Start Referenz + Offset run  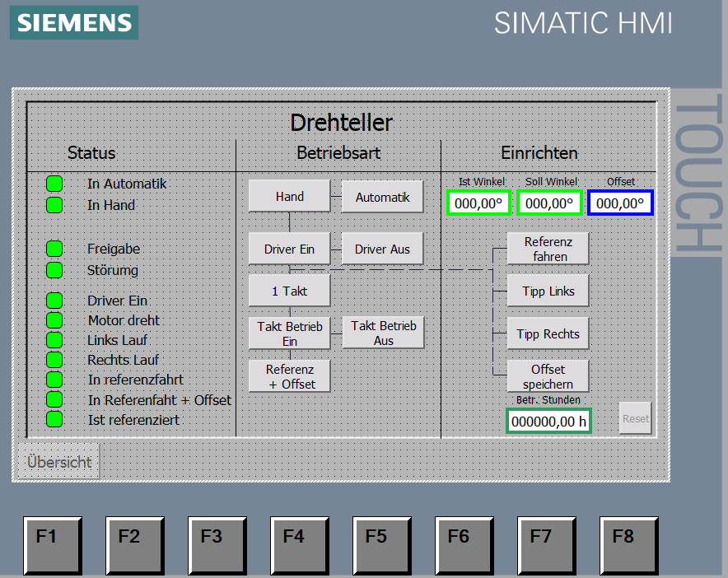tap(289, 376)
